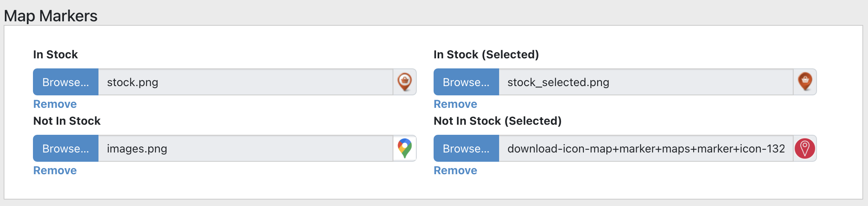Browse for a Not In Stock (Selected) marker image

click(466, 148)
